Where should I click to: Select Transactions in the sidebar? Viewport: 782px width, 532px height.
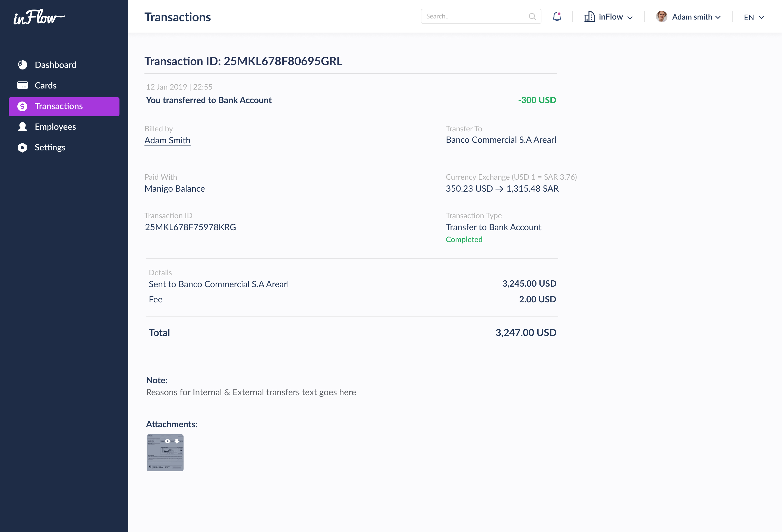[59, 106]
